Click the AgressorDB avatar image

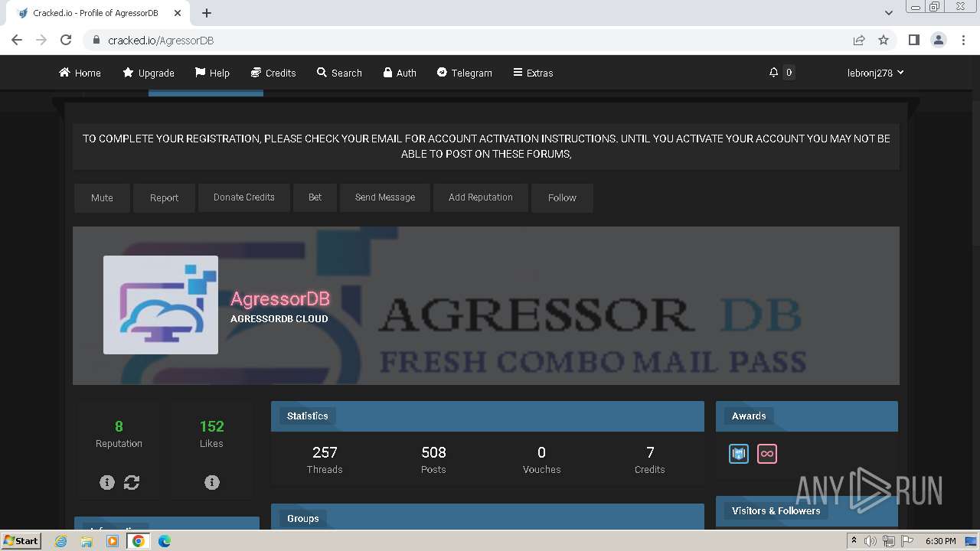point(161,305)
